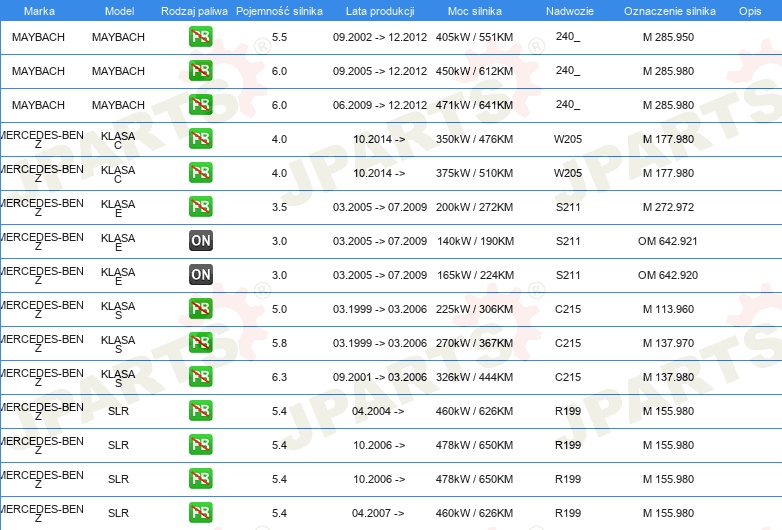Select the petrol icon in the M 113.960 row

(x=200, y=309)
